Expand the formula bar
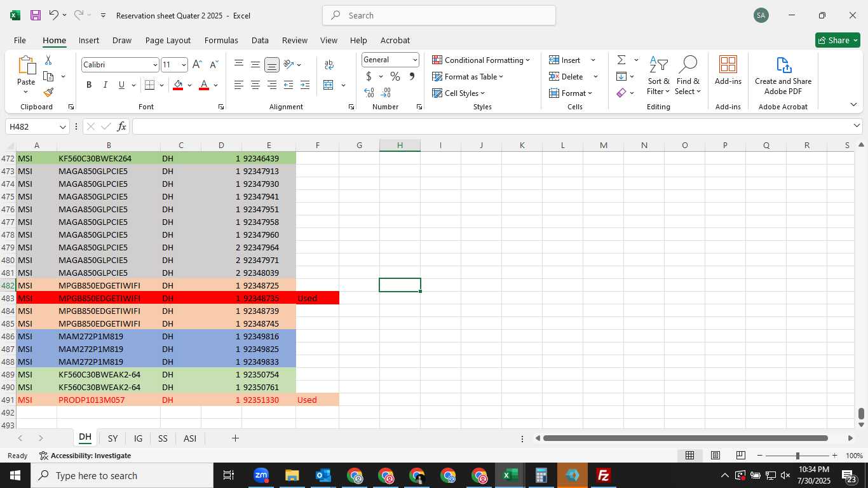The height and width of the screenshot is (488, 868). (x=857, y=126)
